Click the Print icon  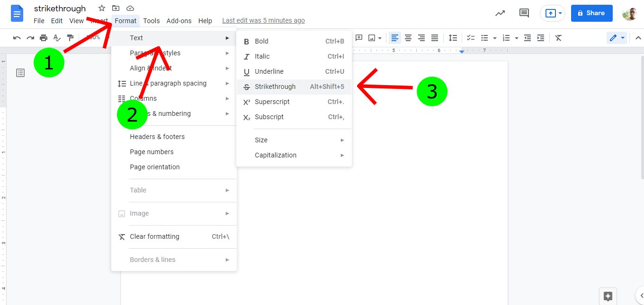point(44,38)
